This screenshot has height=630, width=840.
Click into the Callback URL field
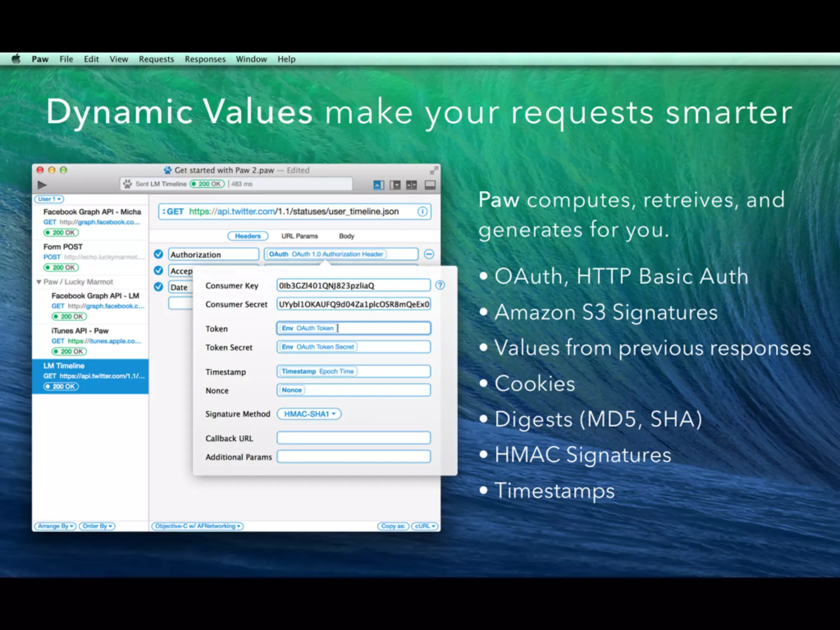coord(354,438)
